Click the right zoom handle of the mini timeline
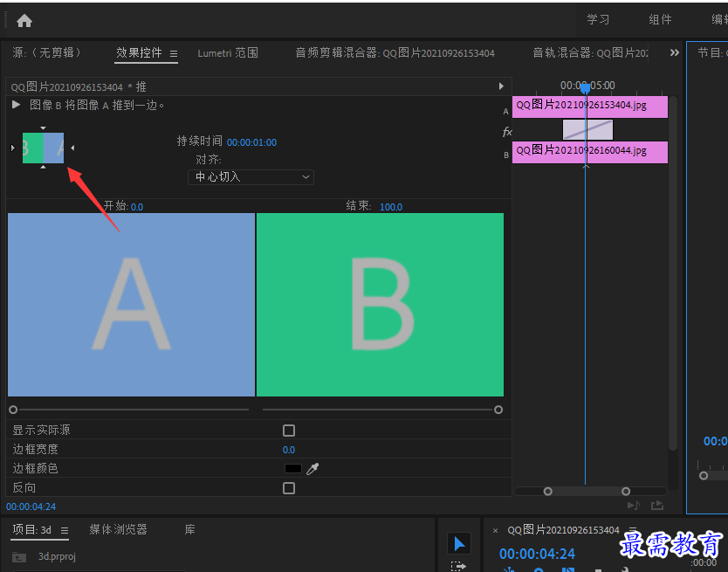 [626, 491]
